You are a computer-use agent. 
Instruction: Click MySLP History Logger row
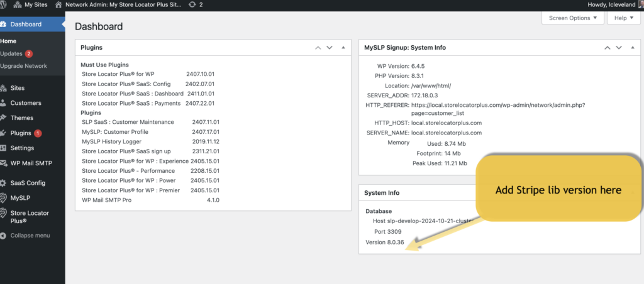pyautogui.click(x=151, y=141)
